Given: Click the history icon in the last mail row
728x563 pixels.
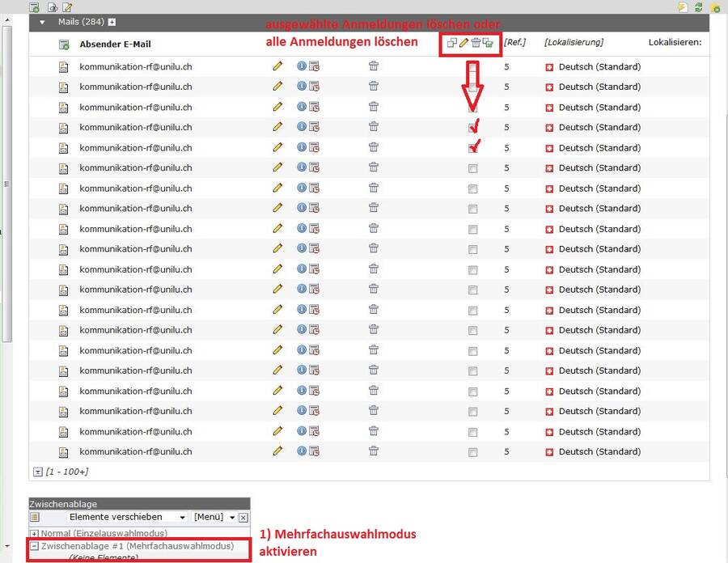Looking at the screenshot, I should [315, 451].
